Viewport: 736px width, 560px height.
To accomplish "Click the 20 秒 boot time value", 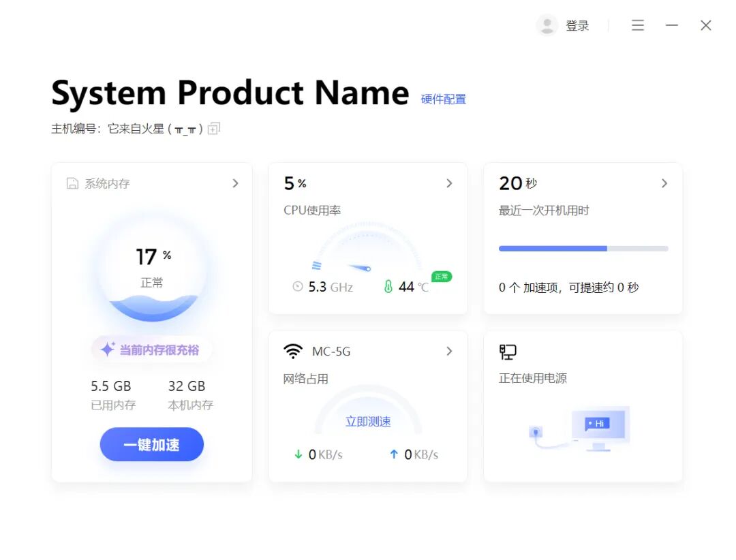I will click(518, 183).
